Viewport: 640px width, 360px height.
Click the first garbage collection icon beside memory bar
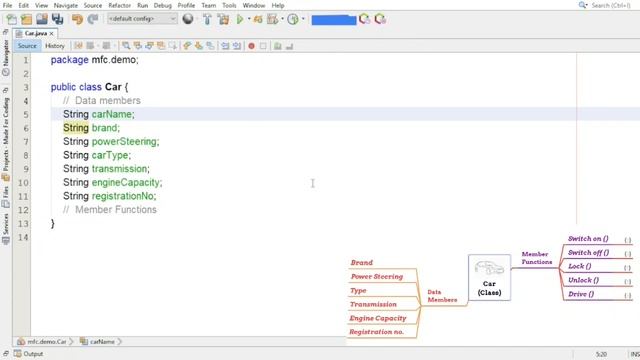click(x=364, y=19)
